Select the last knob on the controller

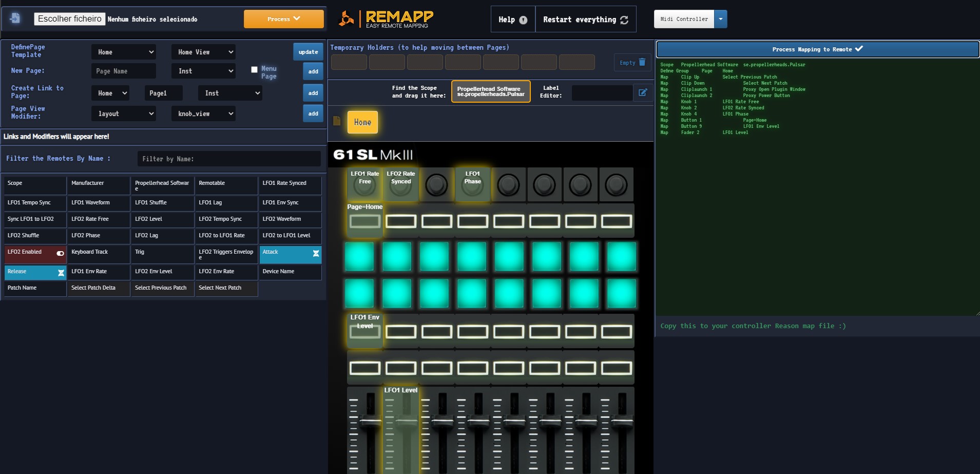click(x=617, y=185)
